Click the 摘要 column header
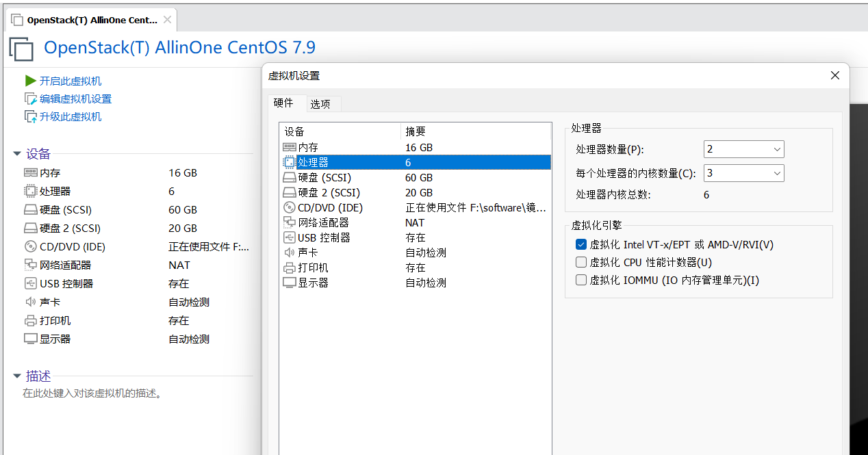868x455 pixels. 475,131
